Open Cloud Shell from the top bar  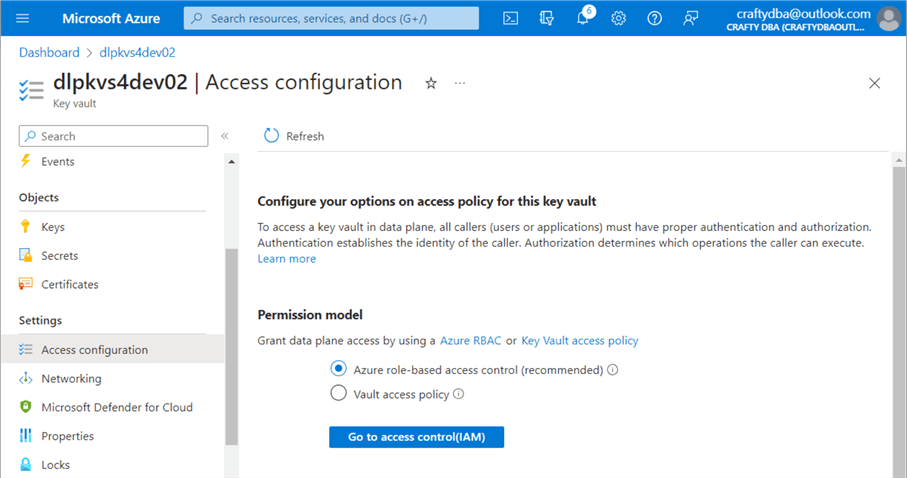[x=510, y=19]
